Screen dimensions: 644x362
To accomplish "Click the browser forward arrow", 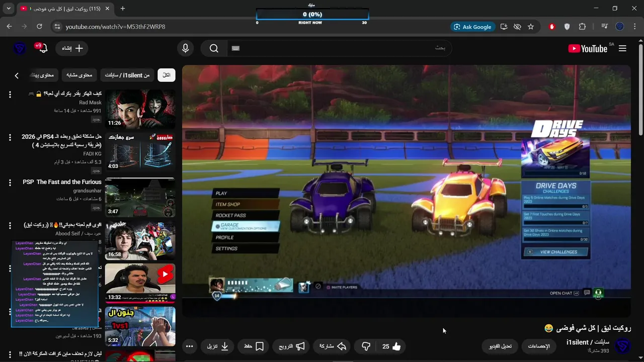I will pos(24,27).
